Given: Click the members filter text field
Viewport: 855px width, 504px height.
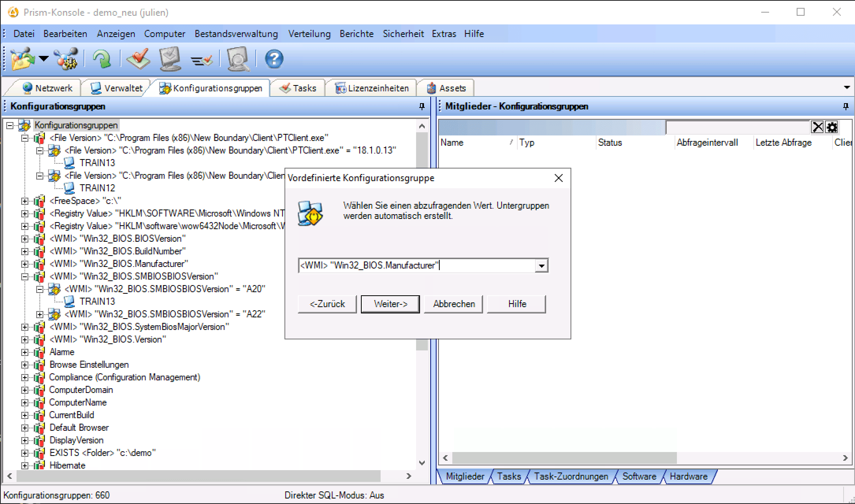Looking at the screenshot, I should [738, 127].
